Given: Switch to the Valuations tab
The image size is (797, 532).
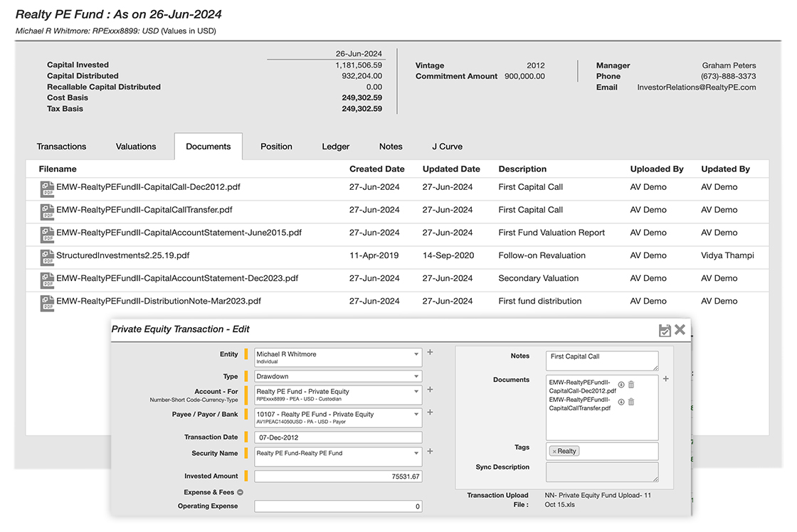Looking at the screenshot, I should [x=136, y=147].
